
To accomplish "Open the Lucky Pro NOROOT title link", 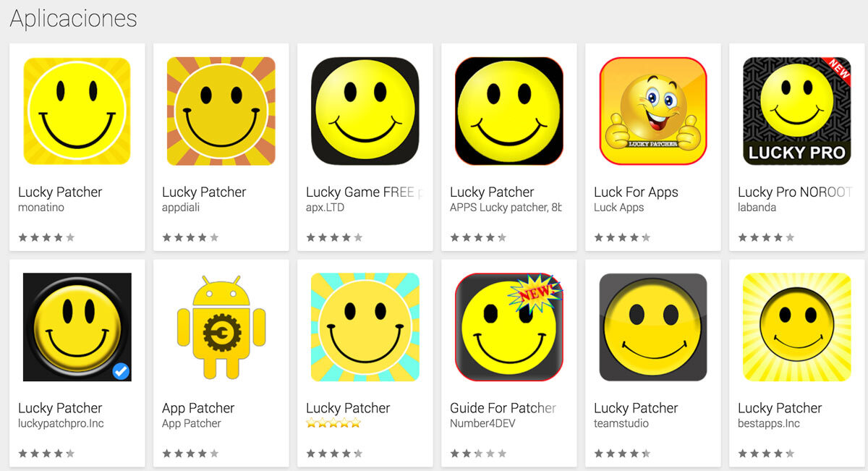I will [x=794, y=192].
